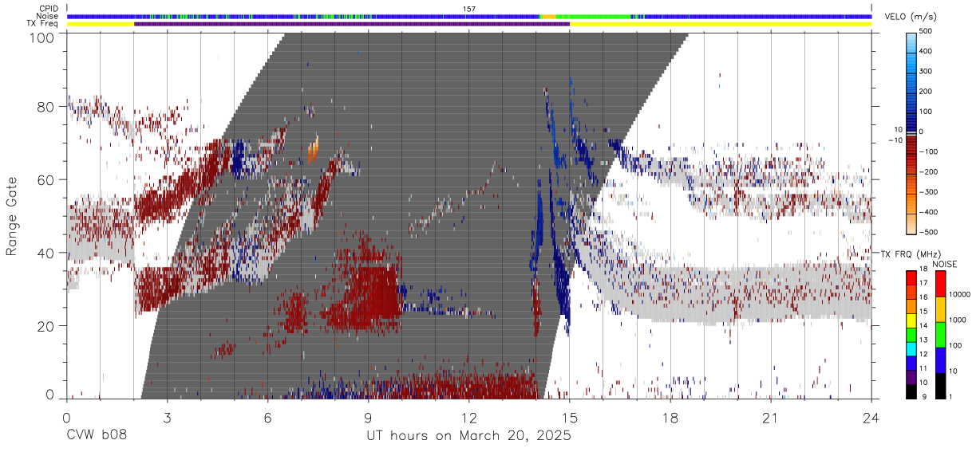Viewport: 980px width, 452px height.
Task: Click the "80" tick on Range Gate axis
Action: click(x=46, y=106)
